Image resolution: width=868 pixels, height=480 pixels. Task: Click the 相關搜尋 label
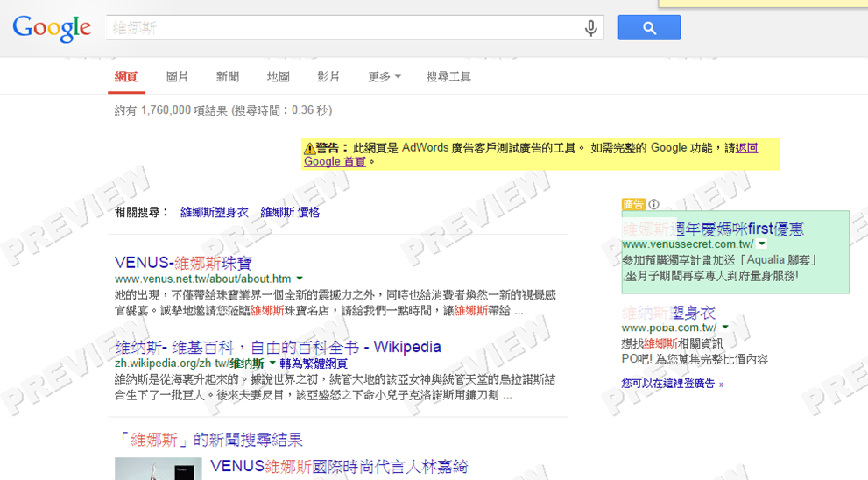(142, 213)
